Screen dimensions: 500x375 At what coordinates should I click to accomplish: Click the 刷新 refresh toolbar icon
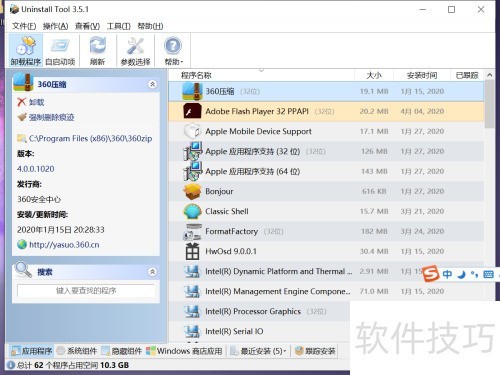98,51
